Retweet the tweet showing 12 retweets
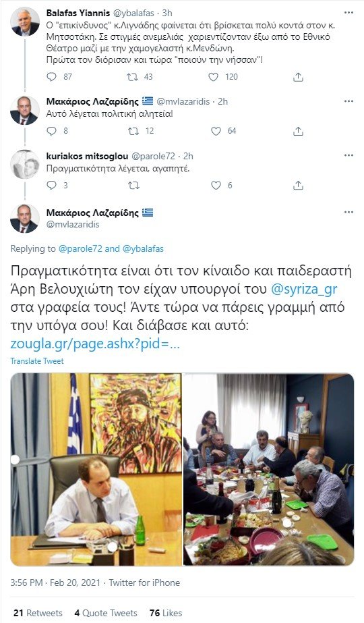Screen dimensions: 364x623 click(x=133, y=131)
